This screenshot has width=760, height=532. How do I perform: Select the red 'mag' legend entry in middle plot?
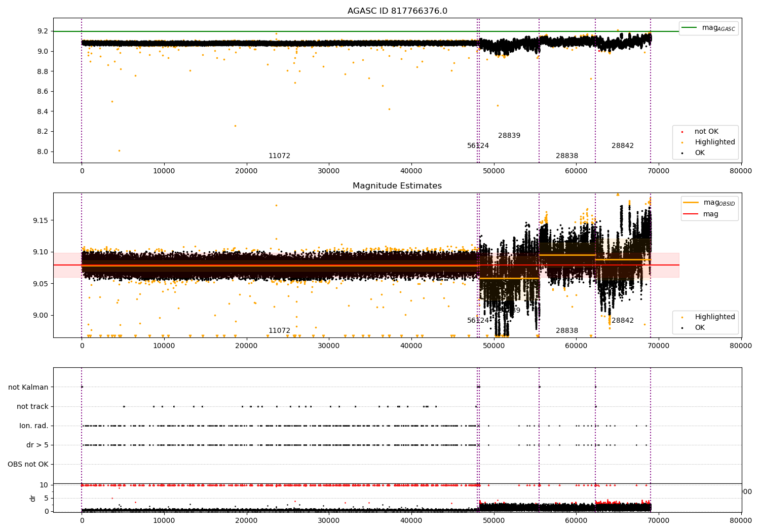(701, 214)
